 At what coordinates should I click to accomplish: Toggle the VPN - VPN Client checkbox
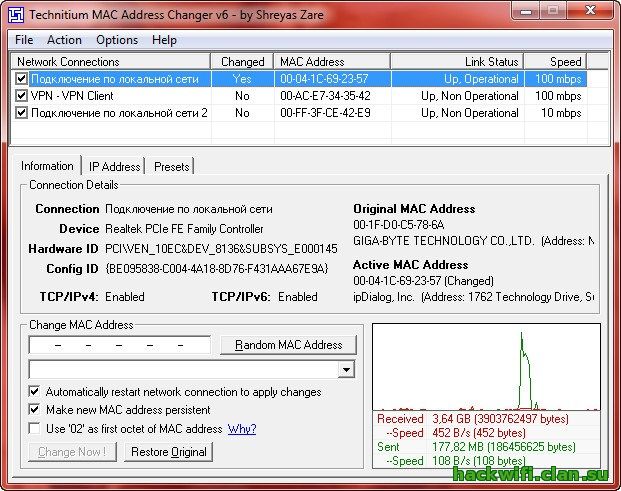click(x=21, y=95)
